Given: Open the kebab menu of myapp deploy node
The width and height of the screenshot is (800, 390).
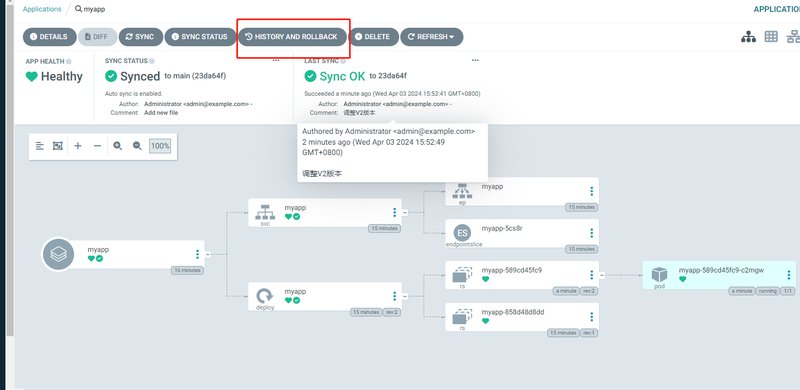Looking at the screenshot, I should click(394, 296).
